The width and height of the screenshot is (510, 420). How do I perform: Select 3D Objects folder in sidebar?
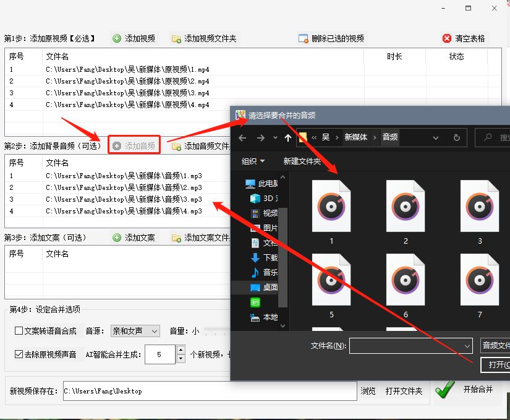pyautogui.click(x=263, y=199)
